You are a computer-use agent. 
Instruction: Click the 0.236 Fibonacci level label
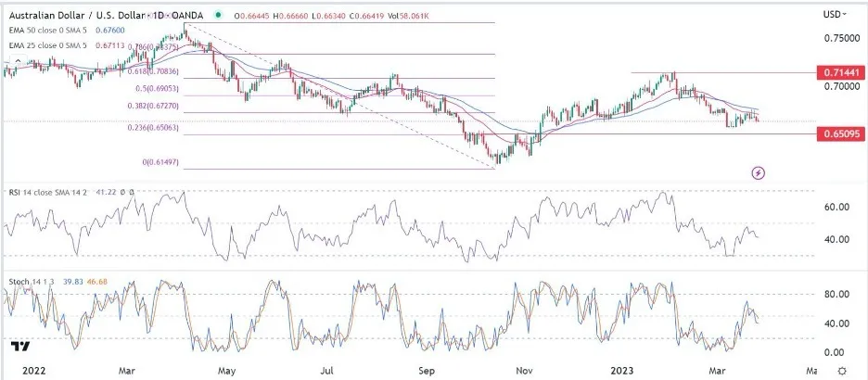tap(153, 128)
